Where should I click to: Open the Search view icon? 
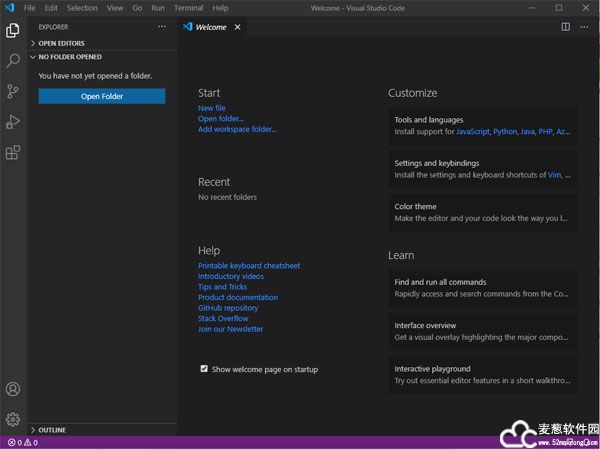[x=13, y=60]
